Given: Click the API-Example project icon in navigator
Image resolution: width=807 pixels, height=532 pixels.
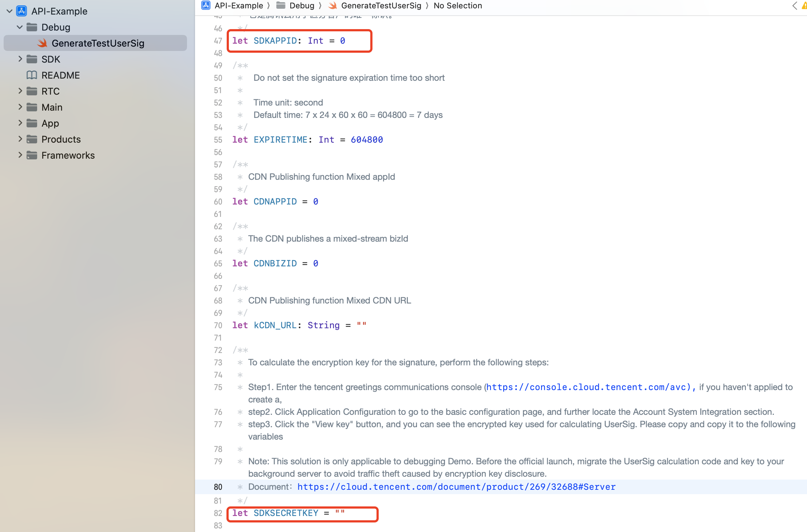Looking at the screenshot, I should (22, 11).
